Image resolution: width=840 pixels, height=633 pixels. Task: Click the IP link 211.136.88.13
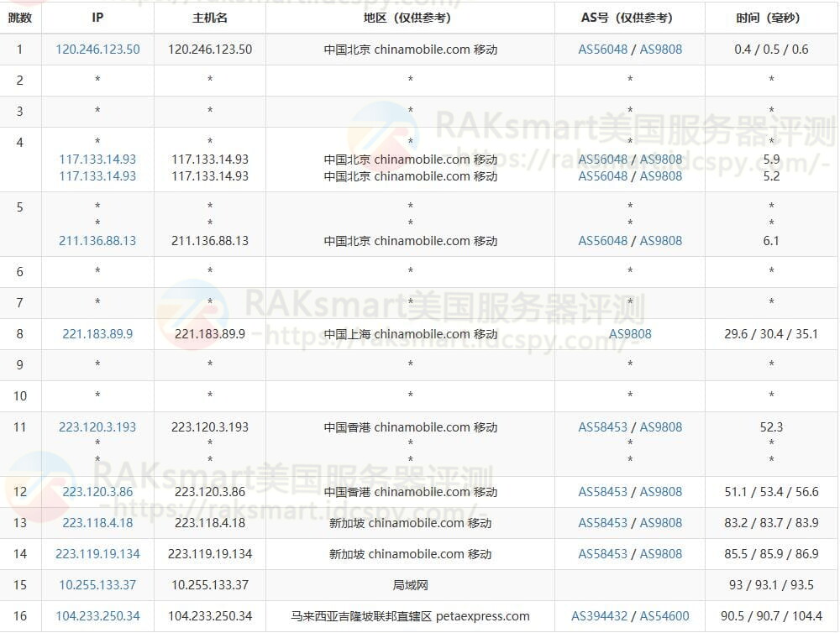(x=97, y=241)
